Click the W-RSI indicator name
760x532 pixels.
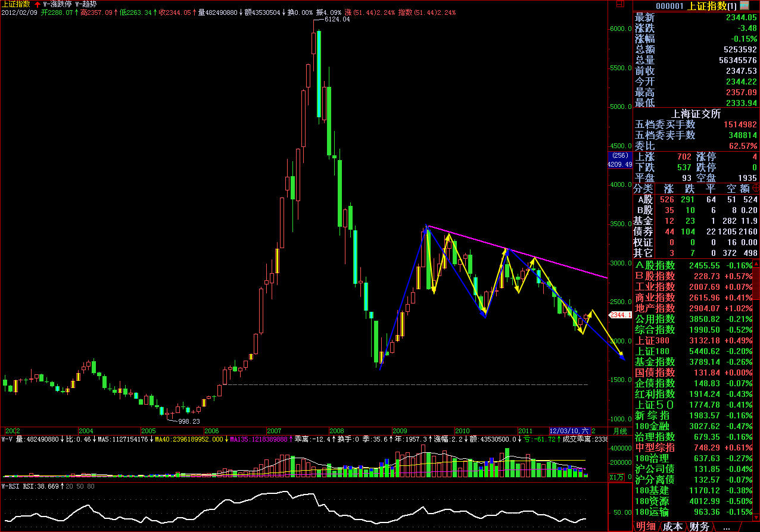point(12,486)
